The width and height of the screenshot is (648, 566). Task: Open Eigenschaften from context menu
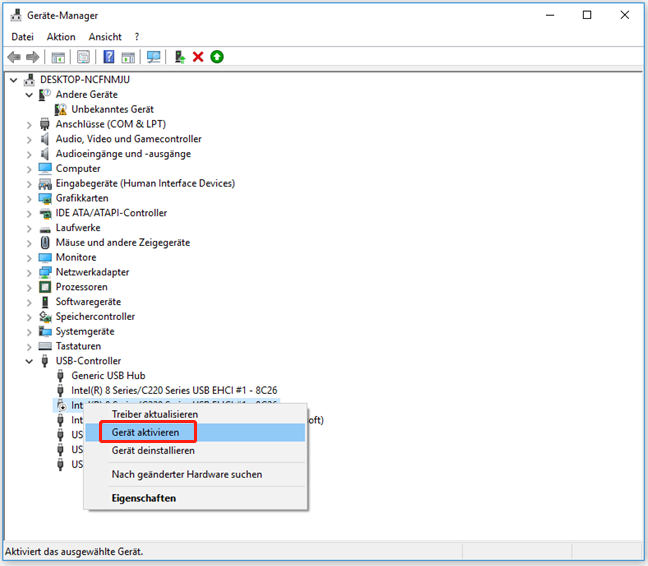(x=196, y=498)
